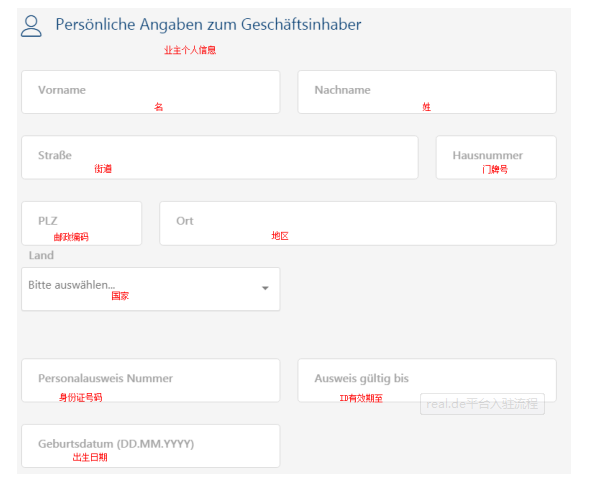Click the red 身份证号码 annotation
Screen dimensions: 603x491
coord(81,398)
